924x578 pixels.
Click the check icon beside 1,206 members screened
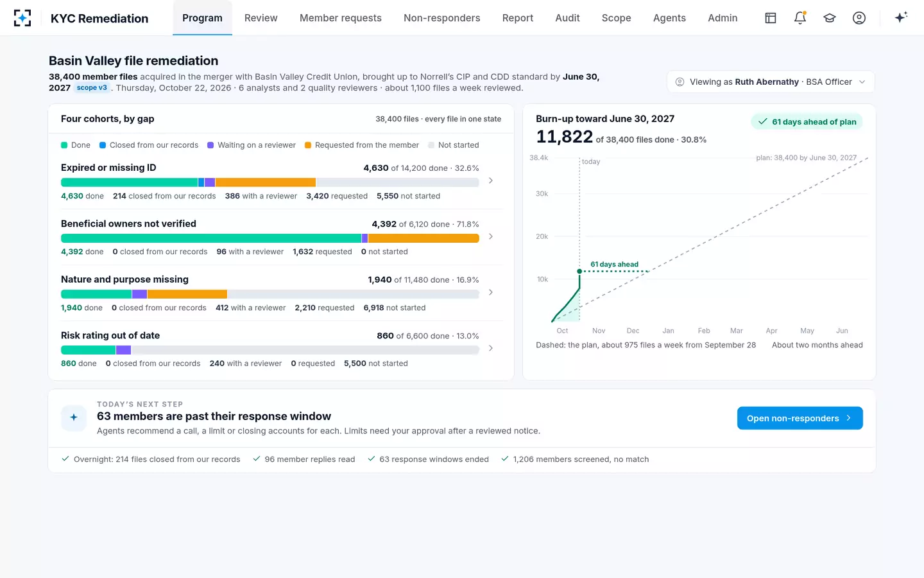(505, 459)
